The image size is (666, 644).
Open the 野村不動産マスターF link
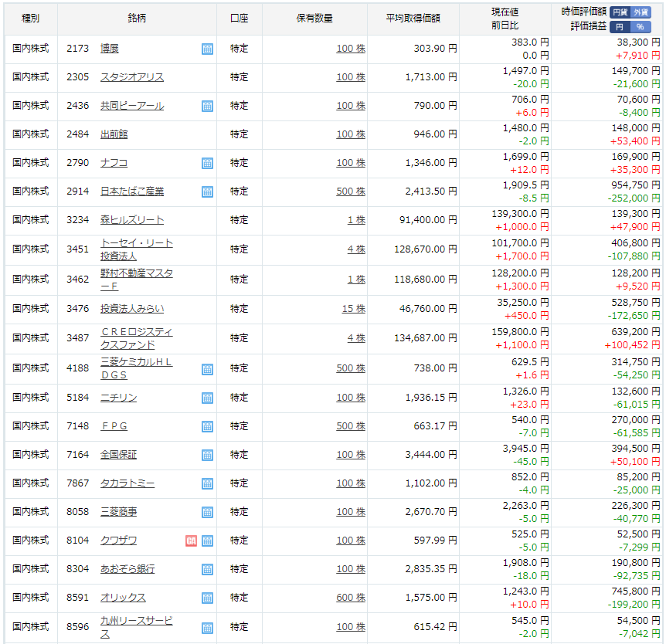point(136,280)
